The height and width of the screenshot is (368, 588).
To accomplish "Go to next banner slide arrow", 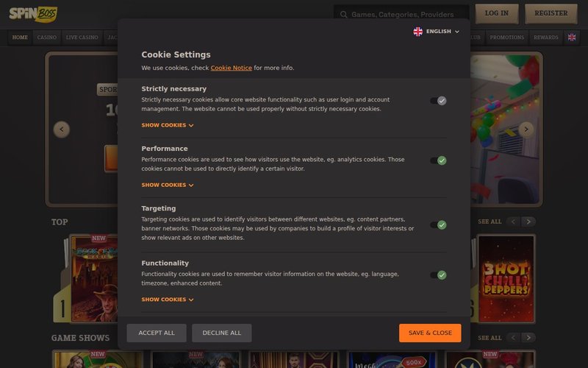I will point(526,130).
